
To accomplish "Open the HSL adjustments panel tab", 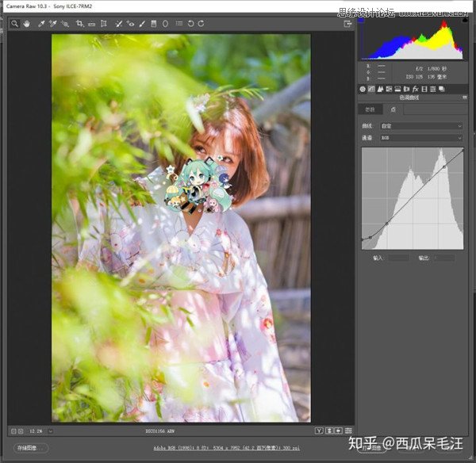I will point(389,89).
